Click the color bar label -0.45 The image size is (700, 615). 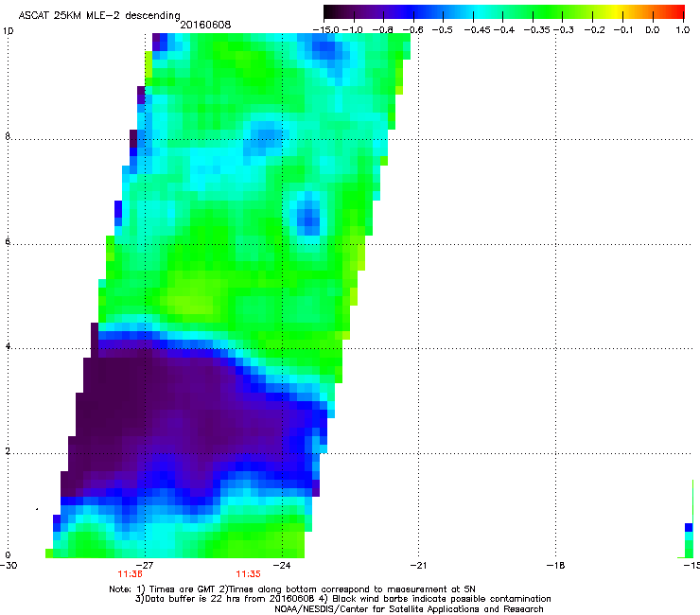(x=478, y=30)
